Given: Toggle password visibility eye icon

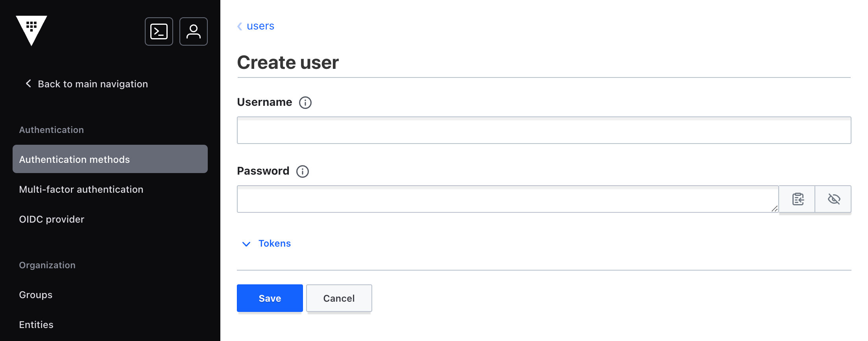Looking at the screenshot, I should pyautogui.click(x=833, y=199).
